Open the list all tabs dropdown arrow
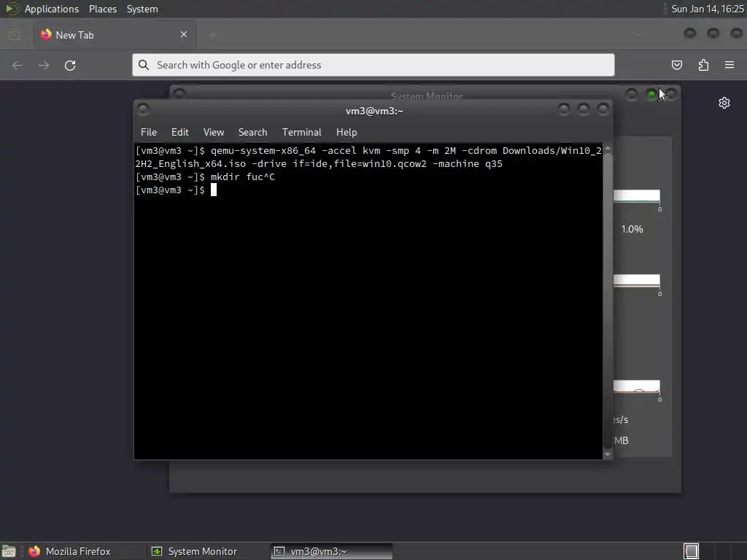 (637, 34)
